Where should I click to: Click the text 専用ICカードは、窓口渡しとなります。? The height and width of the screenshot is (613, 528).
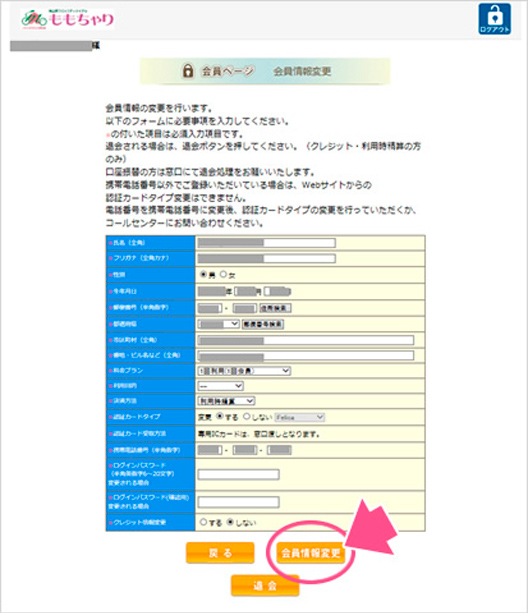click(x=259, y=434)
